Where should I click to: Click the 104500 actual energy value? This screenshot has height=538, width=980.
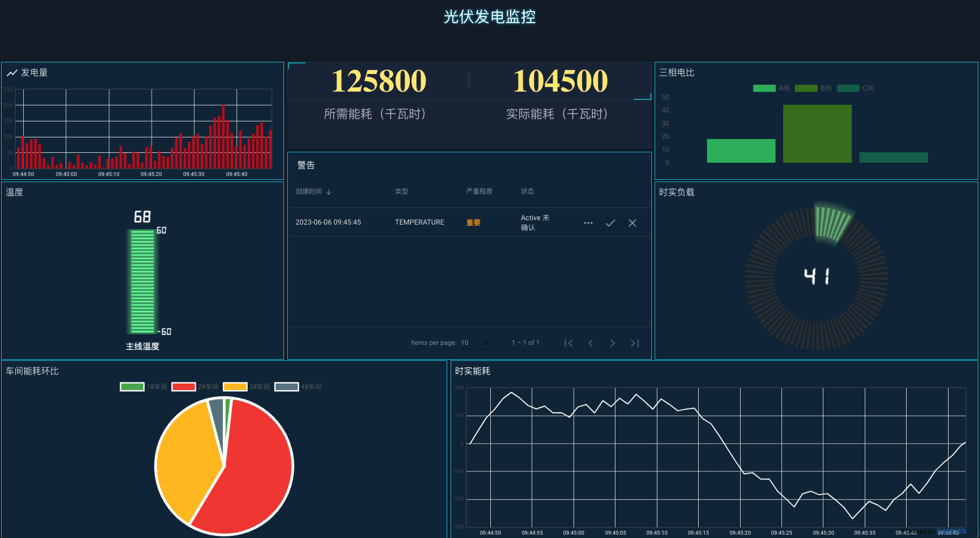tap(560, 81)
